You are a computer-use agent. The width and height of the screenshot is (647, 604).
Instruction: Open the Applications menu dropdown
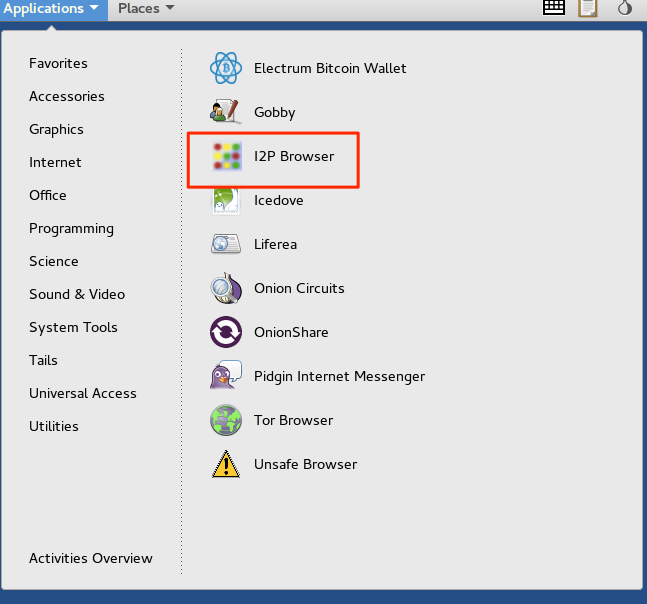(x=54, y=9)
